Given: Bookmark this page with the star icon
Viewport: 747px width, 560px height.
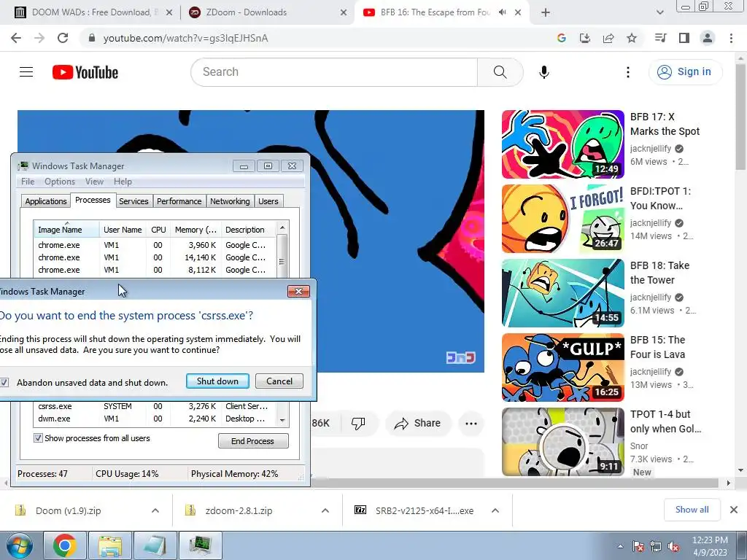Looking at the screenshot, I should [631, 38].
